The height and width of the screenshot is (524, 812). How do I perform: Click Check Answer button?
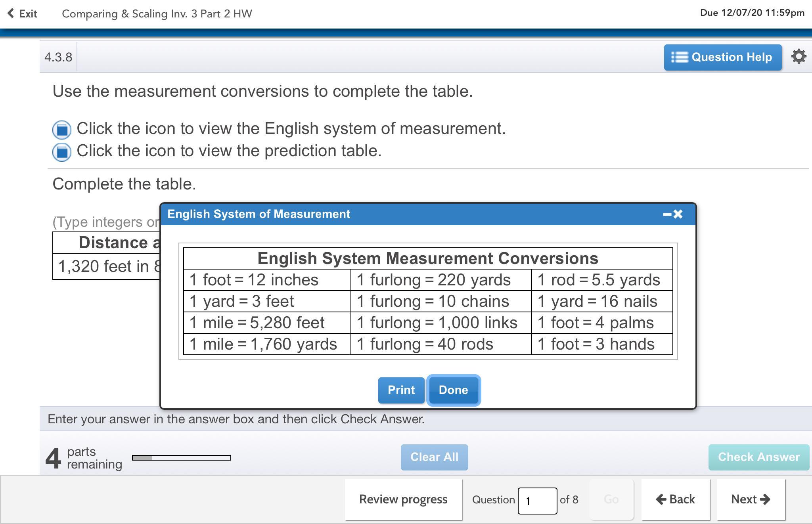coord(758,457)
